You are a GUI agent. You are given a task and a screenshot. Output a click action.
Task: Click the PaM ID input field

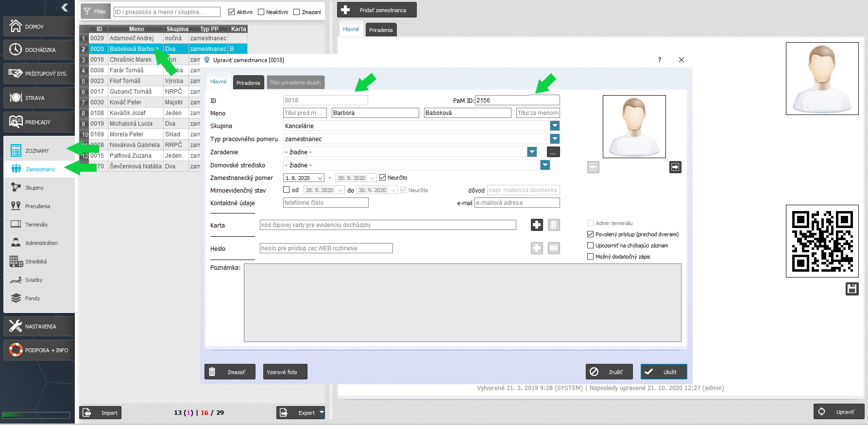click(517, 100)
